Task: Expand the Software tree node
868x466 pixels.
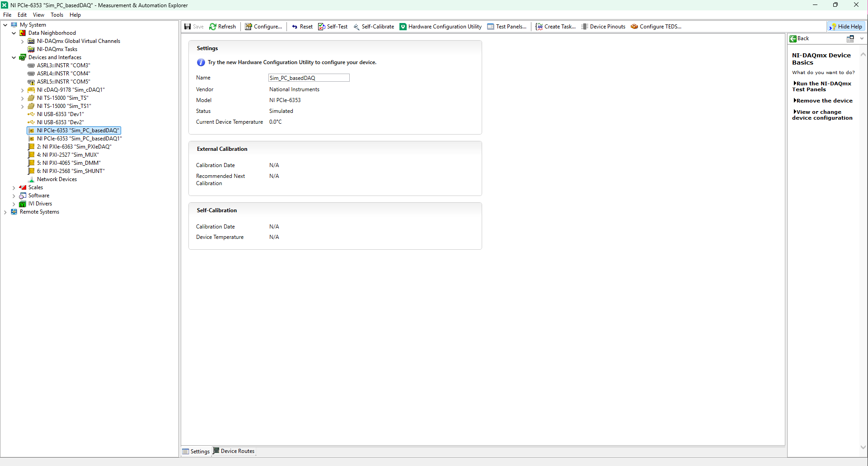Action: pos(14,196)
